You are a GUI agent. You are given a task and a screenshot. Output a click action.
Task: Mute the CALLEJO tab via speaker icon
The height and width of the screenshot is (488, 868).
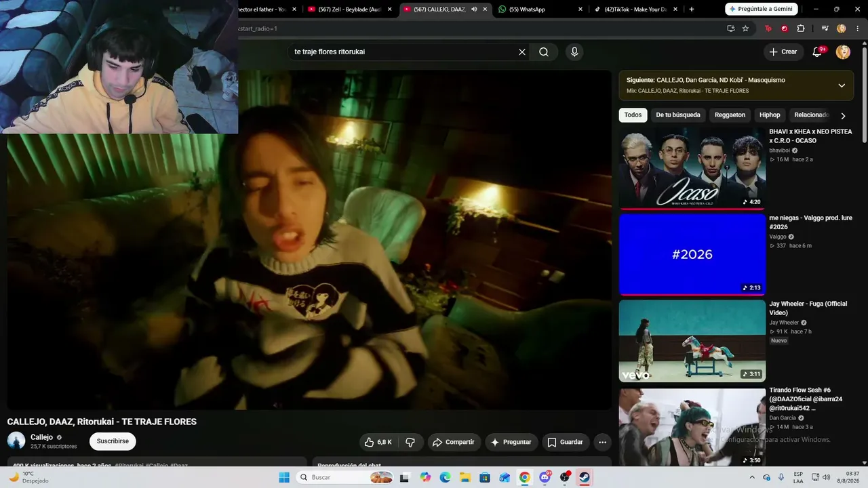(x=474, y=9)
